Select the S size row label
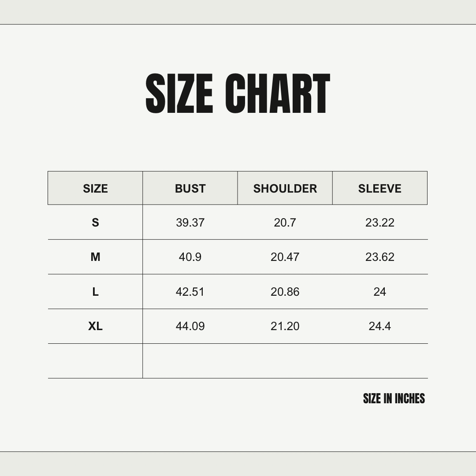 tap(95, 223)
